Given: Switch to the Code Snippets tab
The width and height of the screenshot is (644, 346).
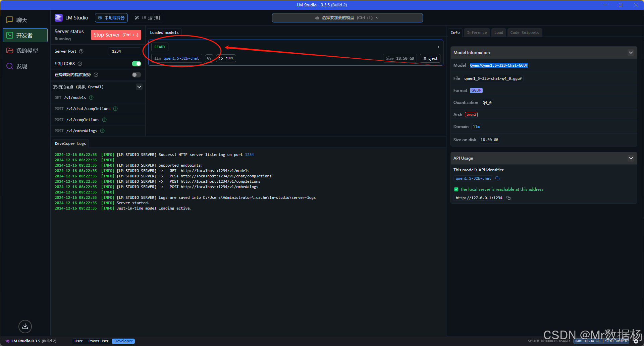Looking at the screenshot, I should coord(525,33).
